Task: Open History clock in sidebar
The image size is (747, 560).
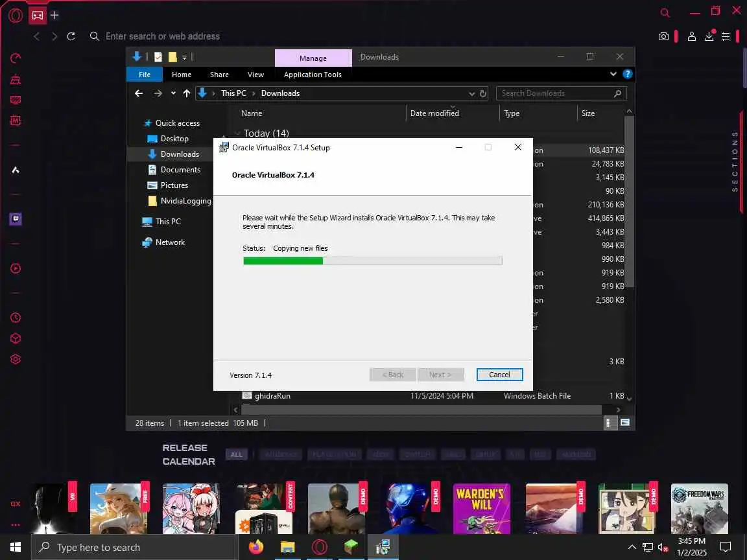Action: (x=16, y=318)
